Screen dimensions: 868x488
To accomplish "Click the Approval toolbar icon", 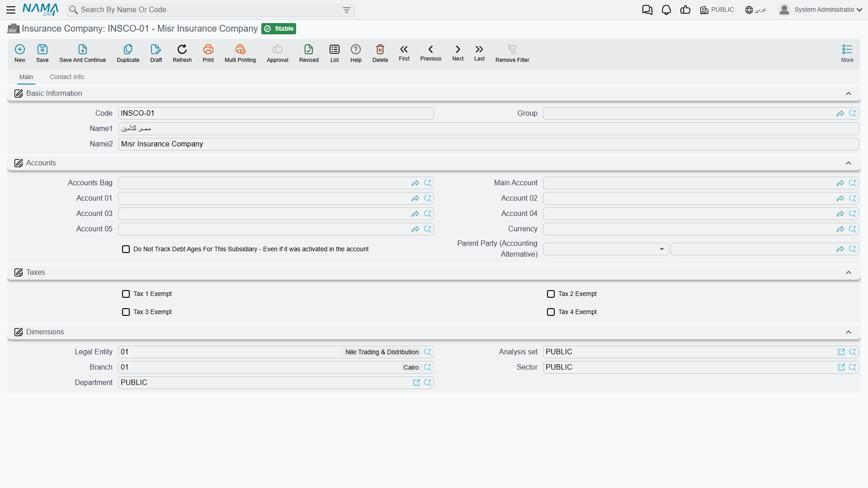I will tap(278, 53).
